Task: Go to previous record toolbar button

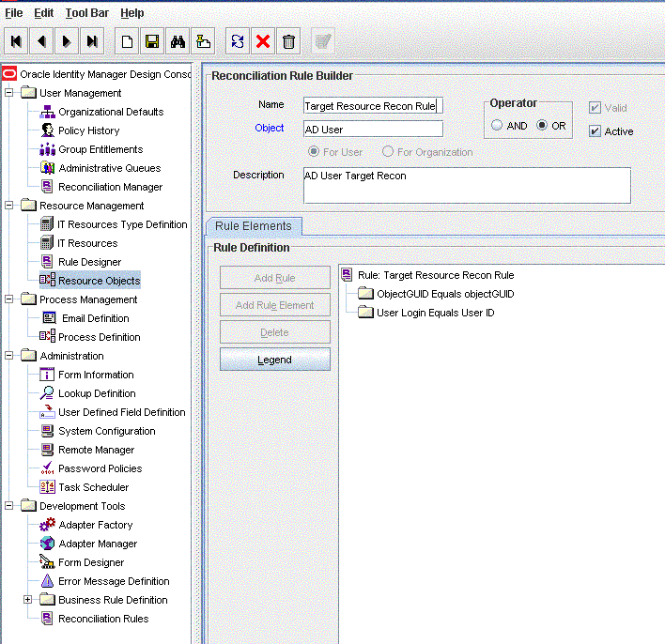Action: point(41,41)
